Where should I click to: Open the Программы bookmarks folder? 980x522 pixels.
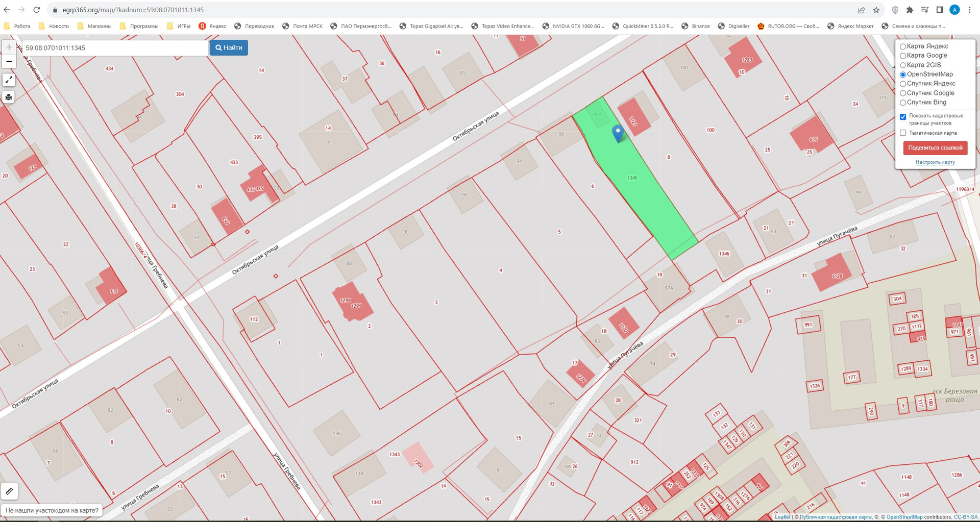tap(139, 26)
